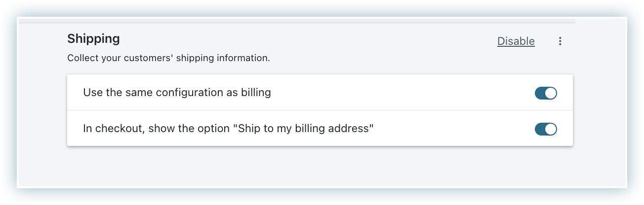Click the empty gray area below the settings card

coord(320,168)
